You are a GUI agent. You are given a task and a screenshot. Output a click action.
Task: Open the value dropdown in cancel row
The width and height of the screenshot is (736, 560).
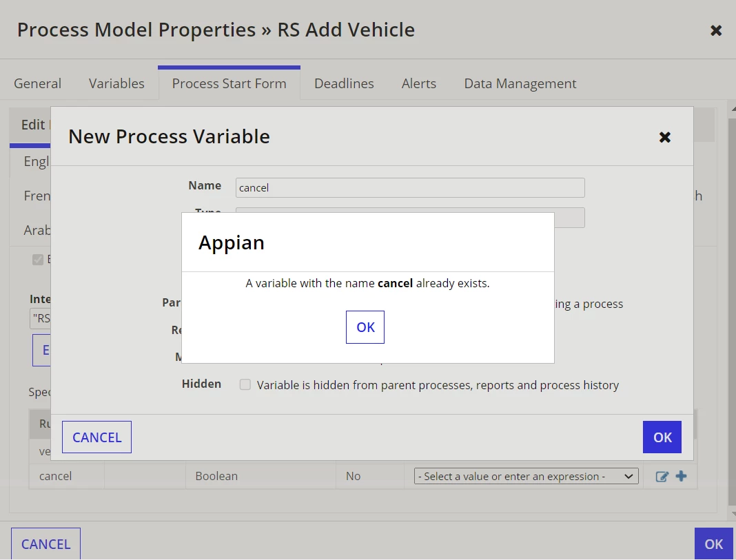pos(527,476)
